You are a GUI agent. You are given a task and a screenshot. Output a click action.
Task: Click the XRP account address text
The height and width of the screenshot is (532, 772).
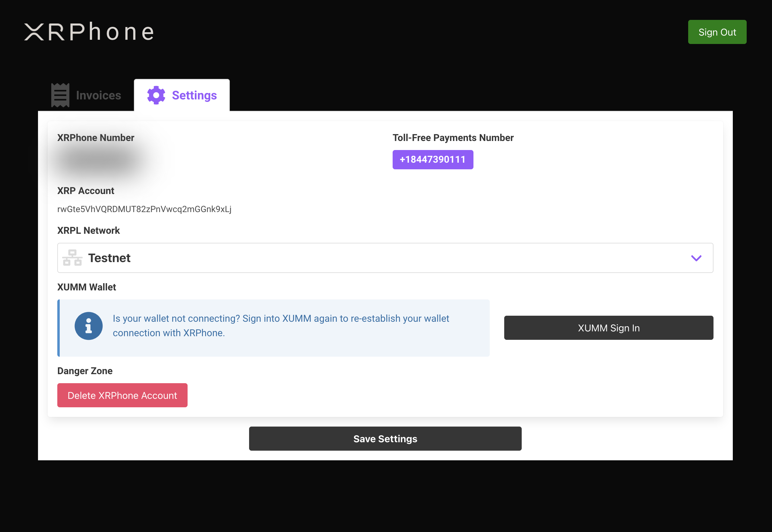coord(144,209)
